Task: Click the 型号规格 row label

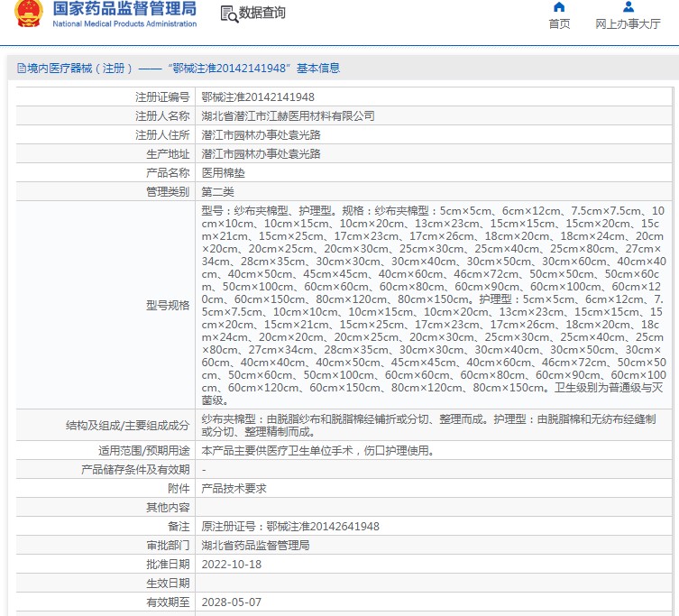Action: point(168,305)
